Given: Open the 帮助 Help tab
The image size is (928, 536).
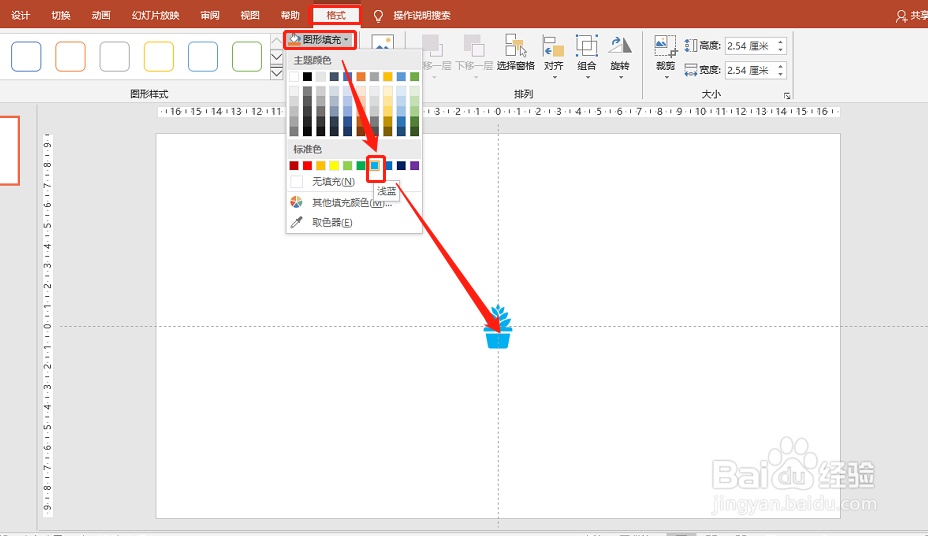Looking at the screenshot, I should 290,15.
